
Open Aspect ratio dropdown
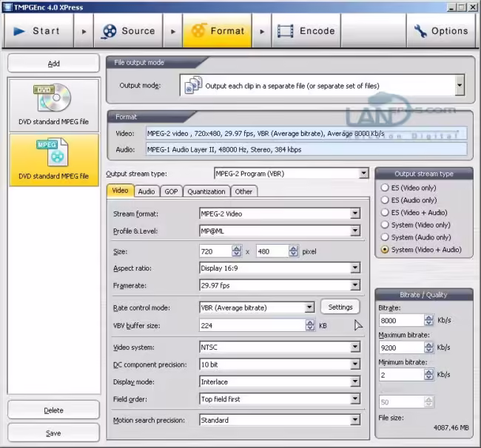click(x=355, y=268)
